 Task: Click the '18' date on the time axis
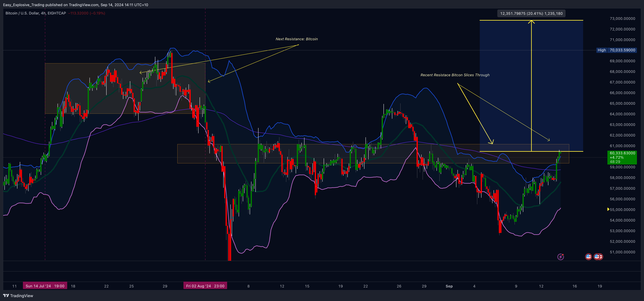[73, 286]
